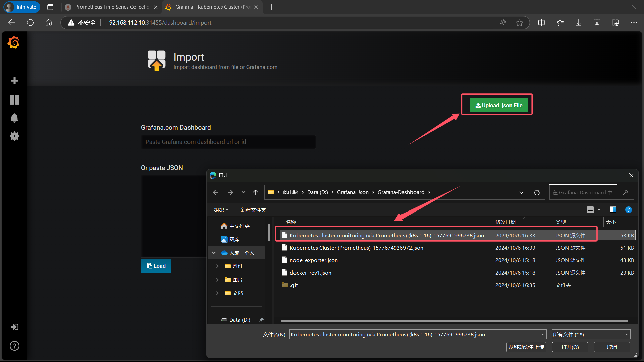
Task: Open Dashboards icon in Grafana sidebar
Action: tap(14, 100)
